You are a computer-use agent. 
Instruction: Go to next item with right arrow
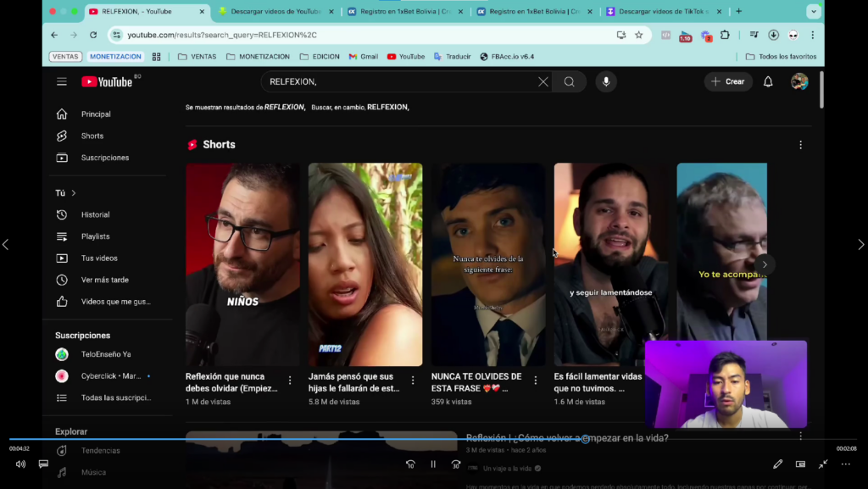[x=861, y=244]
